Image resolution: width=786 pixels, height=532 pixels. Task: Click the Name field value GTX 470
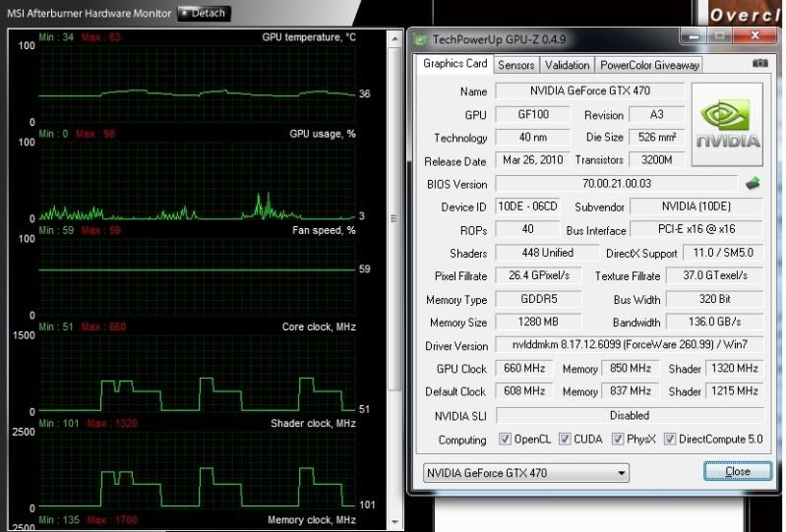click(589, 90)
